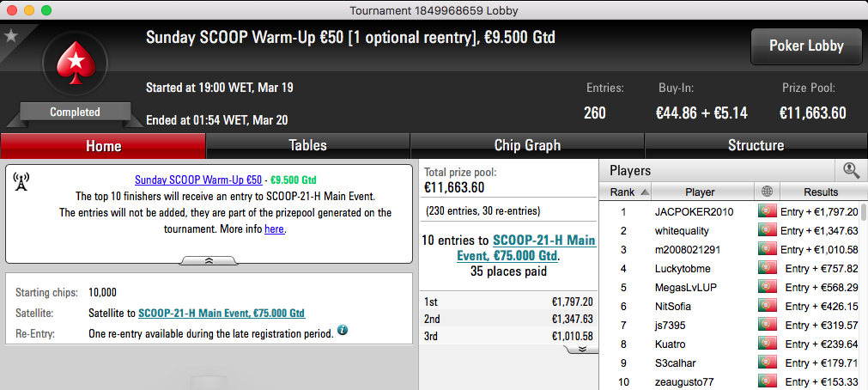Click result 'Entry + €153.33' cell
Screen dimensions: 868x390
pyautogui.click(x=822, y=381)
